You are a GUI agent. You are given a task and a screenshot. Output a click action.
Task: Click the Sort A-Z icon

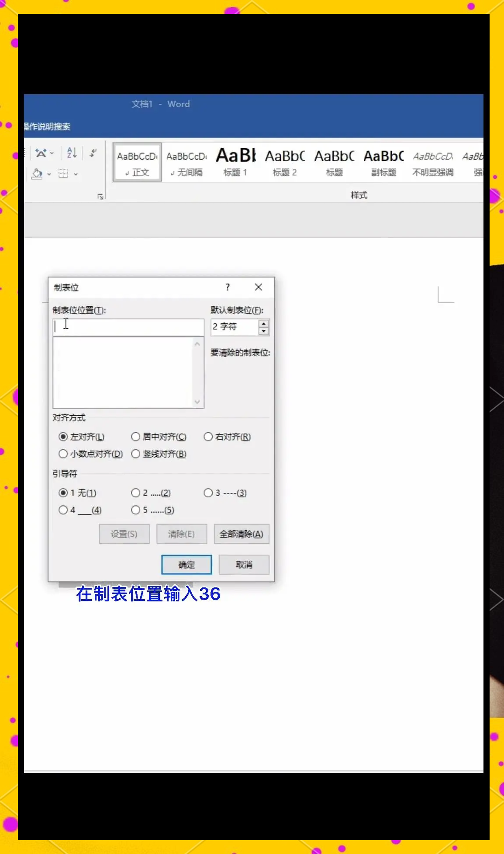point(72,153)
